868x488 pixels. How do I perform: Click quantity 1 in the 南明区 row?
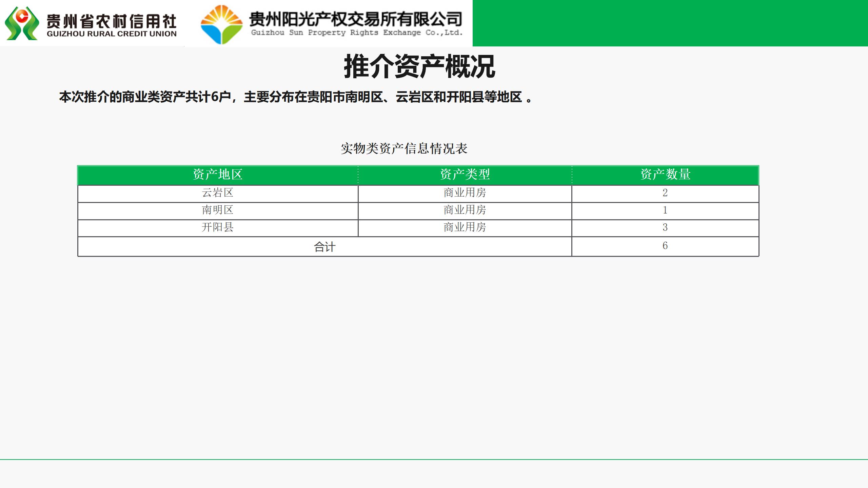(665, 210)
